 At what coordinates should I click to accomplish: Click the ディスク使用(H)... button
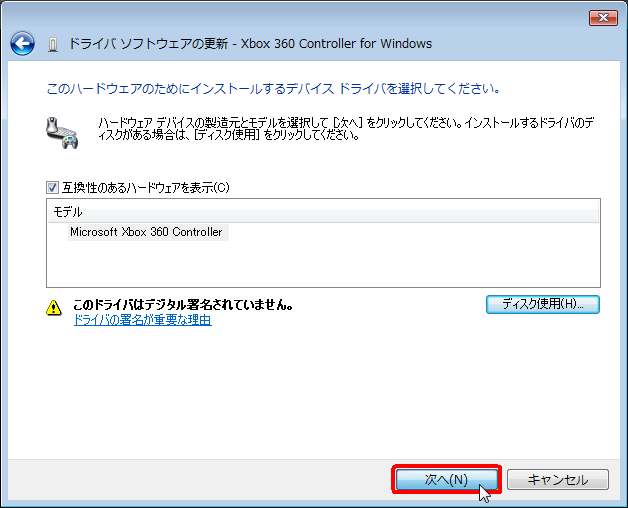click(543, 304)
